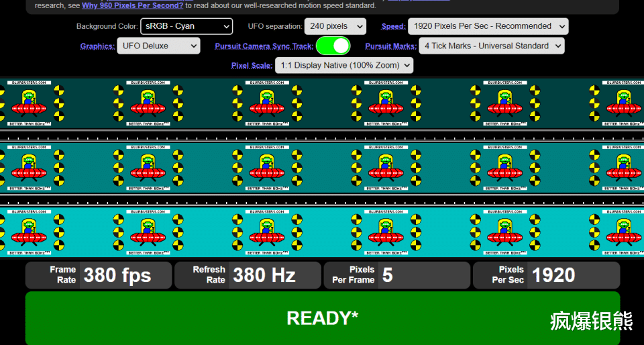Image resolution: width=644 pixels, height=345 pixels.
Task: Toggle Pursuit Camera Sync Track switch
Action: tap(333, 46)
